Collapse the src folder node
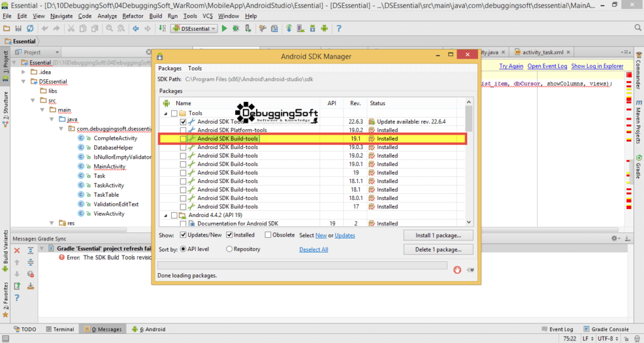 (33, 100)
